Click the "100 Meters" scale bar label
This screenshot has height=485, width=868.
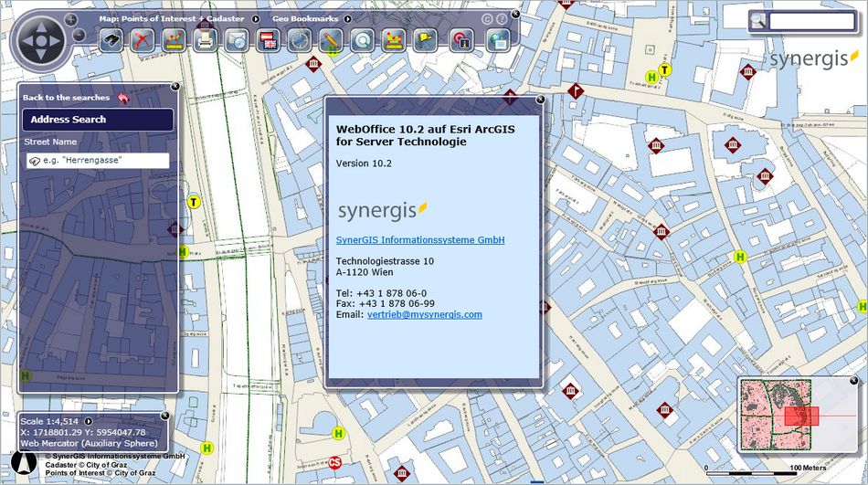click(809, 468)
